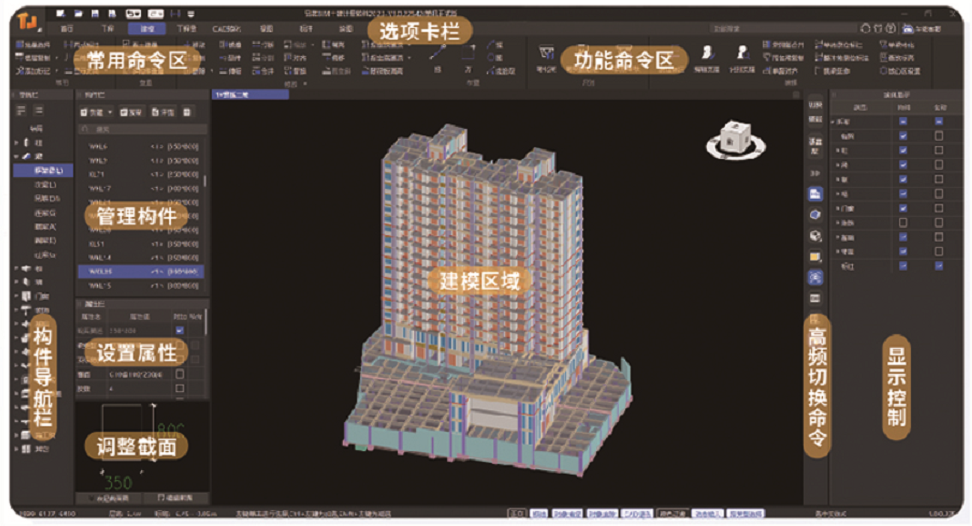
Task: Select the highlighted WKL8 row in component list
Action: [x=138, y=271]
